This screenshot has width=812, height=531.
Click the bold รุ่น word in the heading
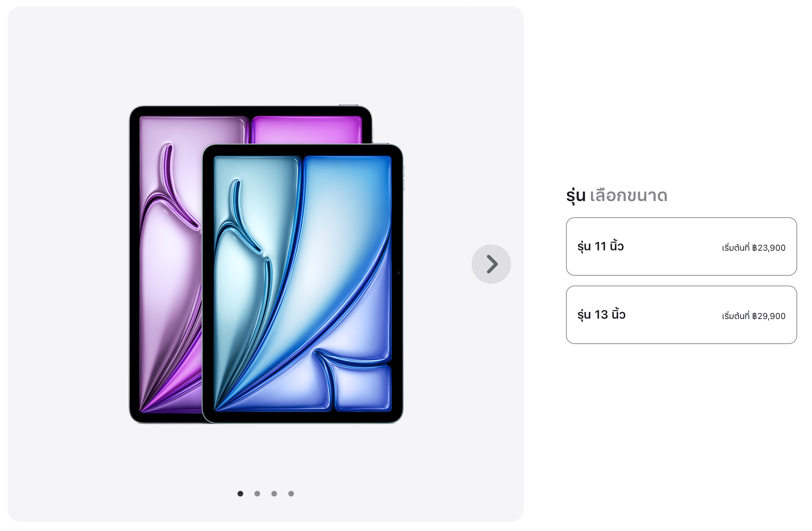(x=576, y=196)
